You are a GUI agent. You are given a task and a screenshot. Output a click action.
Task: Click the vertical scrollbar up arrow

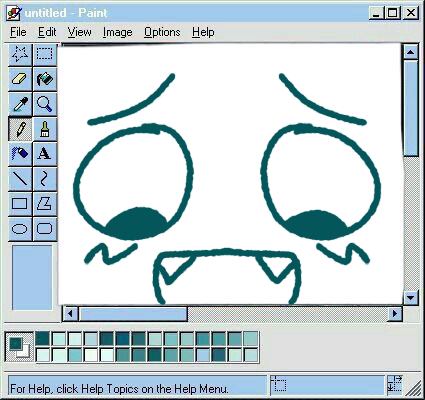pyautogui.click(x=411, y=52)
